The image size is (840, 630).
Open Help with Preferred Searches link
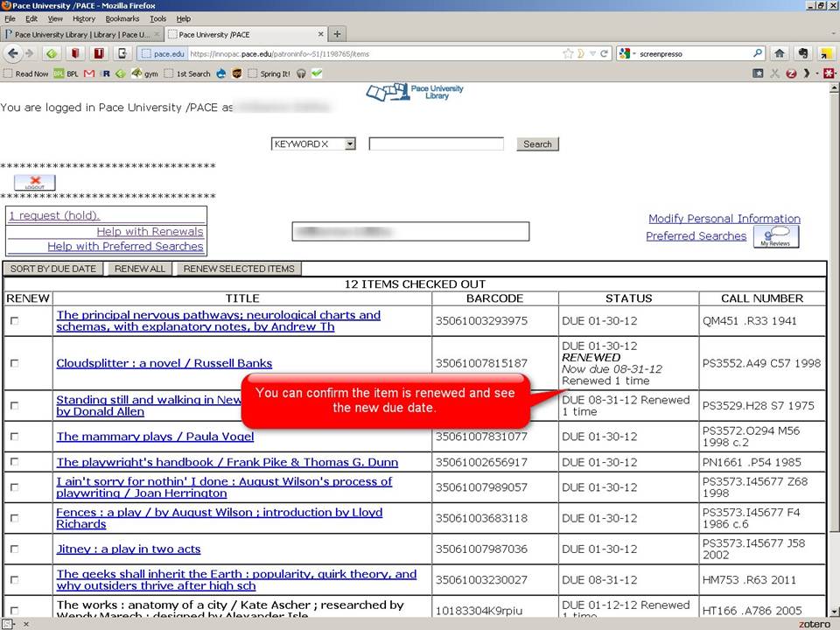click(x=125, y=246)
